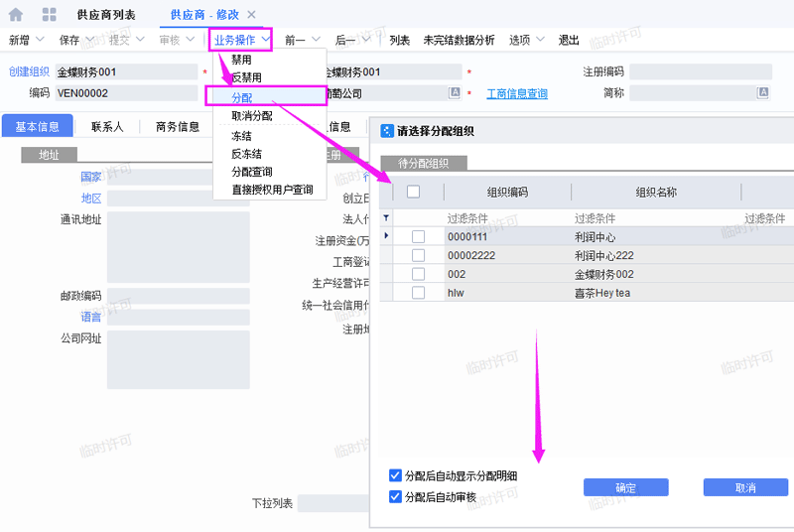This screenshot has width=794, height=532.
Task: Click the translate icon left of 工商信息查询
Action: point(455,92)
